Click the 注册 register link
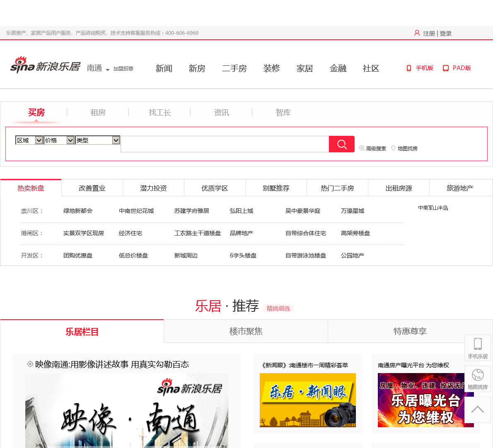The image size is (493, 448). click(x=429, y=33)
